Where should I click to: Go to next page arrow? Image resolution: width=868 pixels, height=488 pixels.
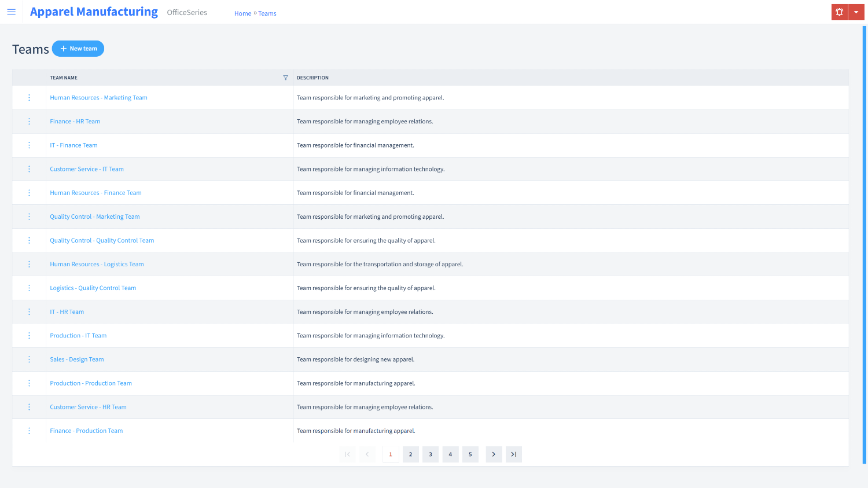[494, 454]
